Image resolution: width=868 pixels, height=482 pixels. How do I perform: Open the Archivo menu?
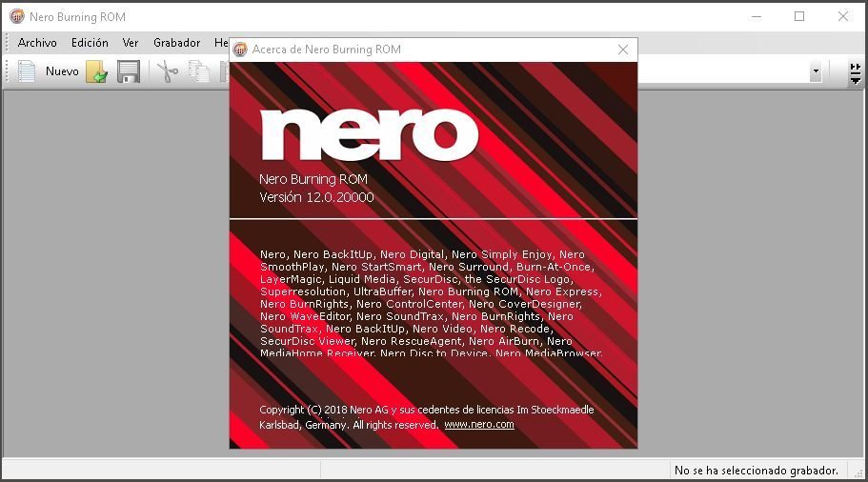pos(37,43)
